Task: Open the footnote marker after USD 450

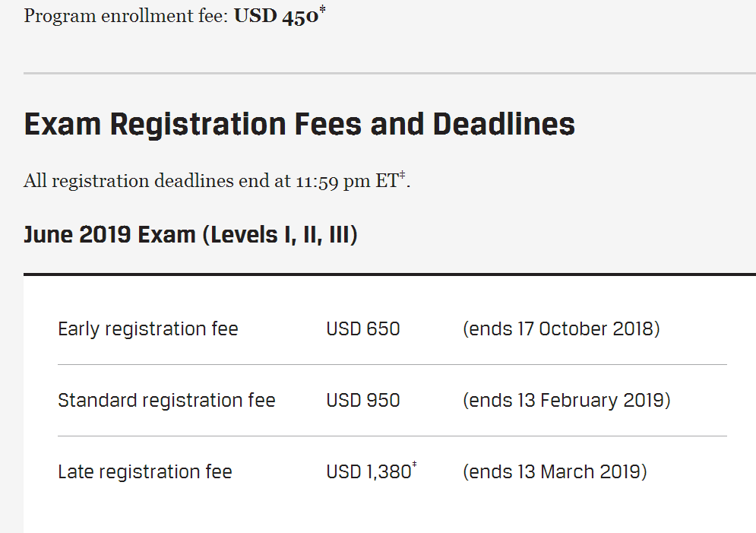Action: pos(322,10)
